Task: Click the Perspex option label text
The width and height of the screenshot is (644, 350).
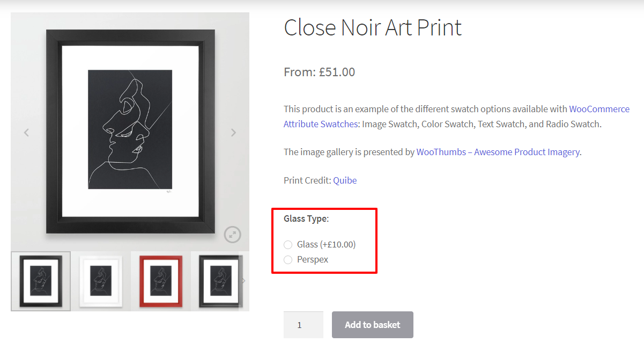Action: (x=313, y=260)
